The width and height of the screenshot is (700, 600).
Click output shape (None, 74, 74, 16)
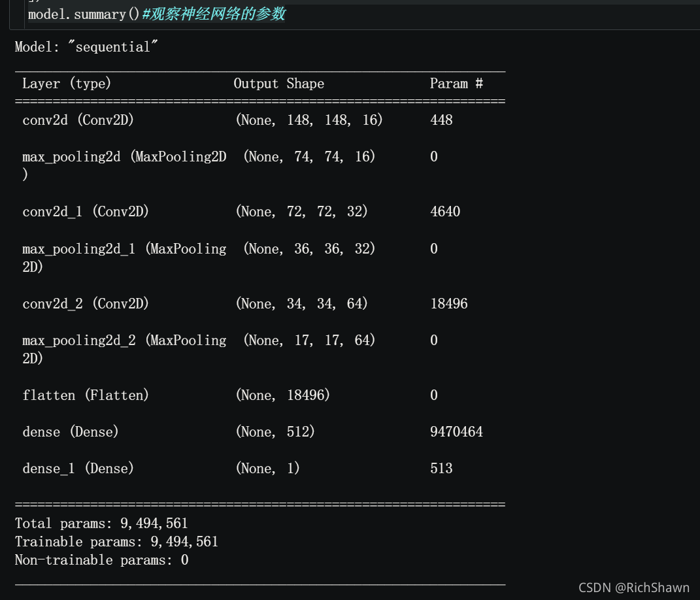coord(309,157)
